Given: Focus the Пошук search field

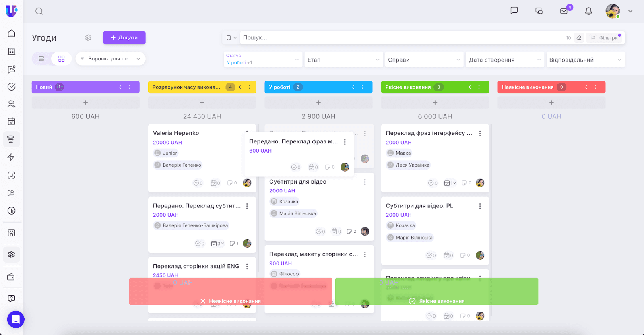Looking at the screenshot, I should [x=402, y=38].
